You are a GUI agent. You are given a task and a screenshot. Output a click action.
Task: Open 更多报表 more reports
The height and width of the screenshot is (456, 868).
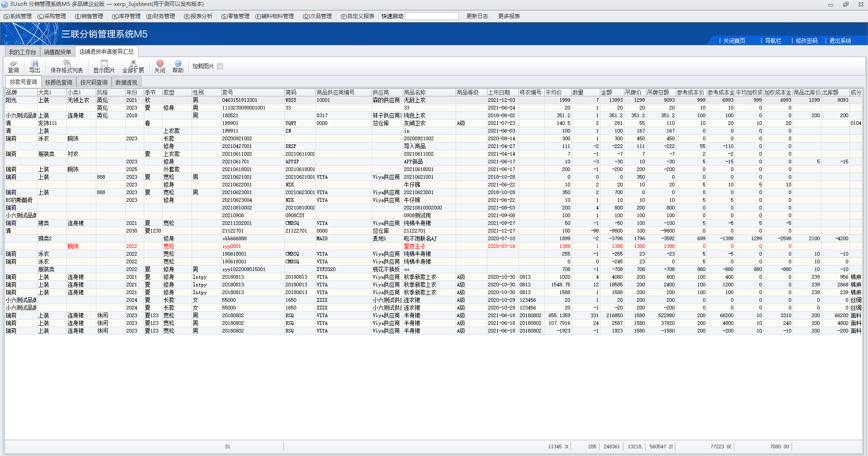click(509, 16)
